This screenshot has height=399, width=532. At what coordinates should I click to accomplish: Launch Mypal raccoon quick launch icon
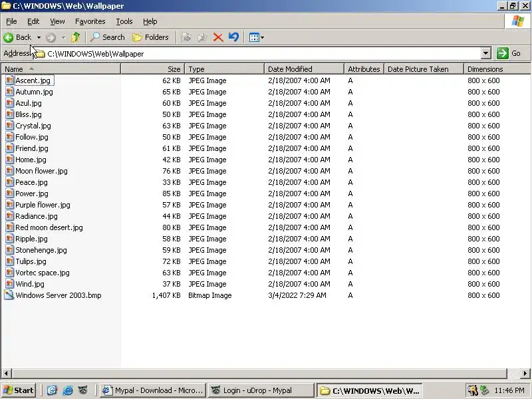[83, 390]
